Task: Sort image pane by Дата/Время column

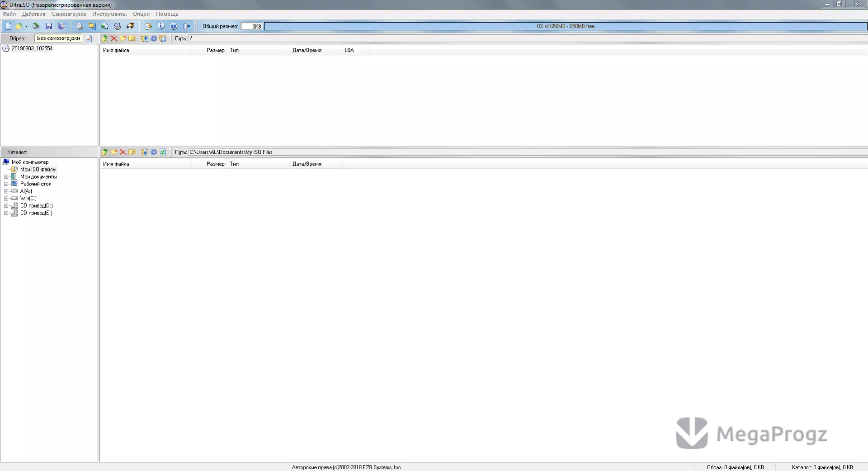Action: point(316,50)
